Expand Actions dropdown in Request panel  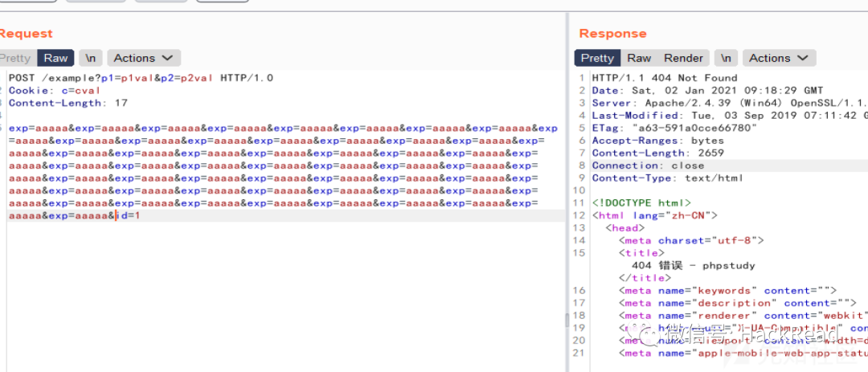click(144, 58)
